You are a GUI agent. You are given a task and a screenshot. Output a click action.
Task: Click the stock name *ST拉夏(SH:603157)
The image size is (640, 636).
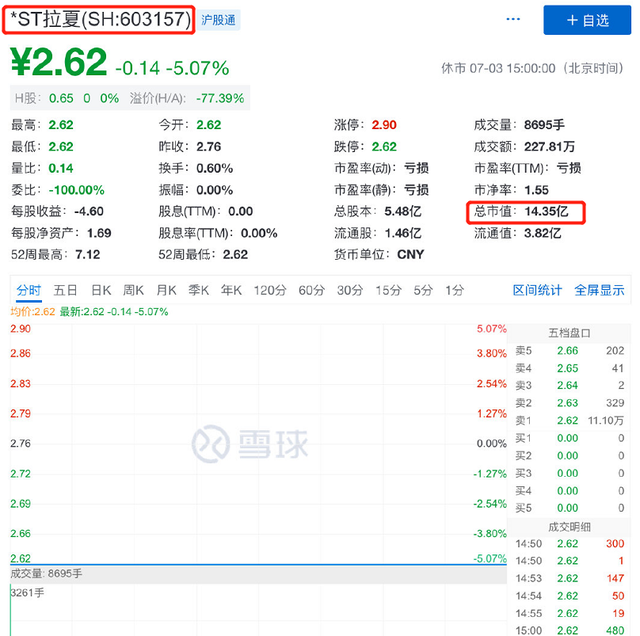(99, 20)
